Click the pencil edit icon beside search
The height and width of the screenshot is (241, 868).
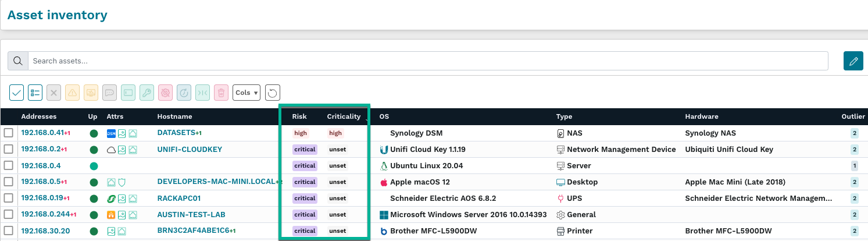pyautogui.click(x=853, y=61)
